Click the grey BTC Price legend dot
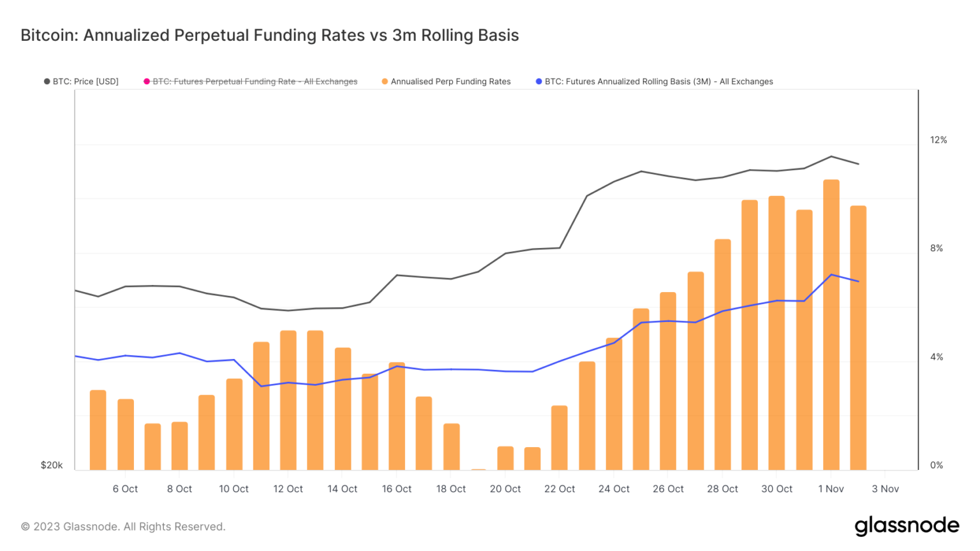The height and width of the screenshot is (551, 980). tap(47, 82)
